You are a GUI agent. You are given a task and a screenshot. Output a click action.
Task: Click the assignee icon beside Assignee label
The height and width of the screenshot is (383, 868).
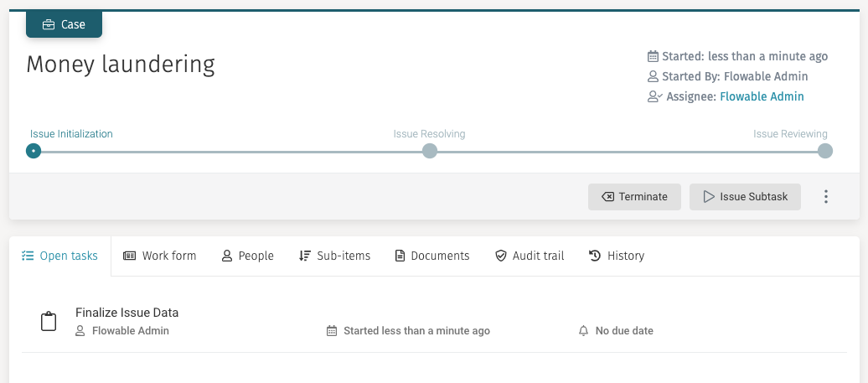tap(655, 96)
